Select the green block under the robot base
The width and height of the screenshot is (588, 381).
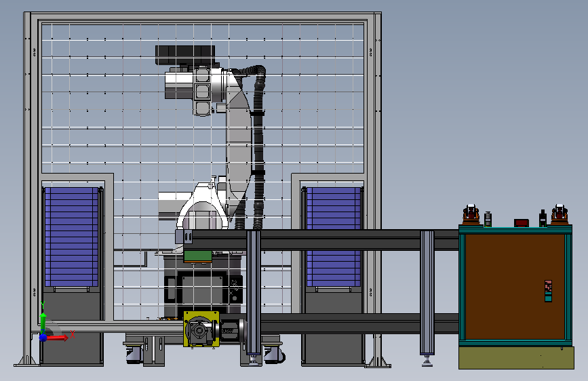pos(197,256)
